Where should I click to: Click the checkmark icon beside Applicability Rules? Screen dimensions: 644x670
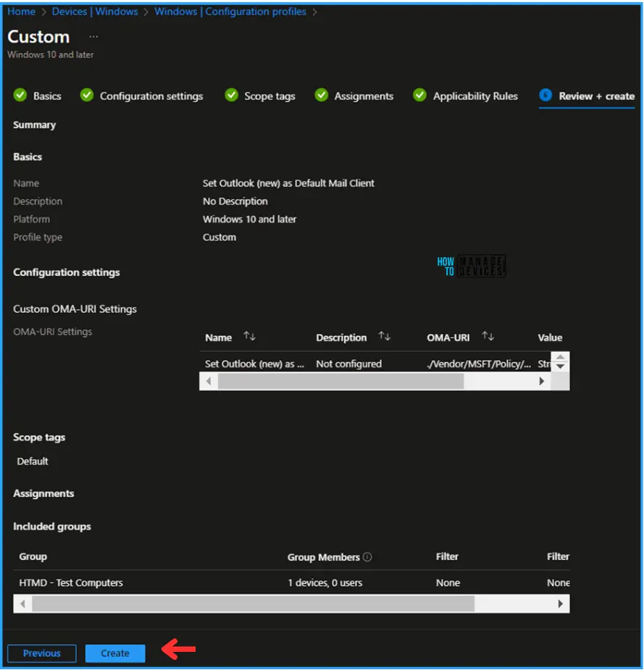point(419,96)
